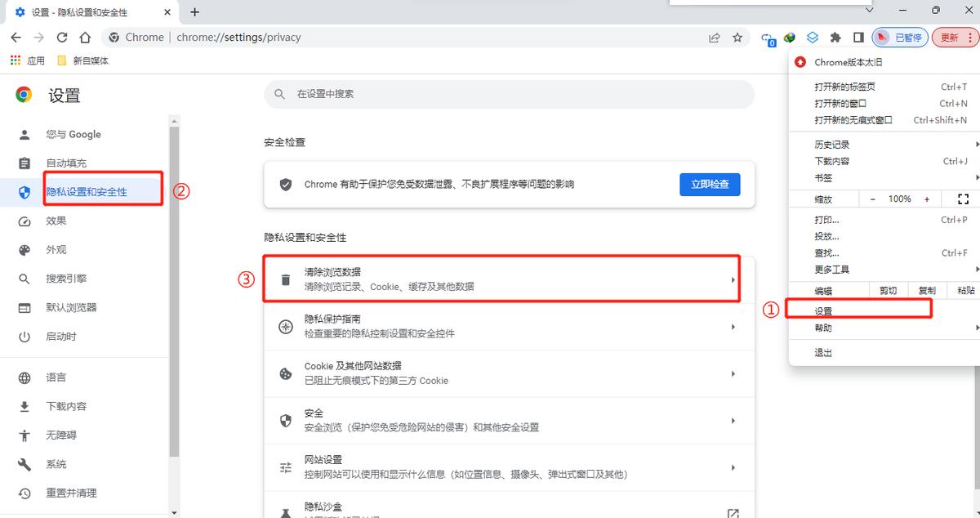Click the share icon in the toolbar

tap(714, 37)
